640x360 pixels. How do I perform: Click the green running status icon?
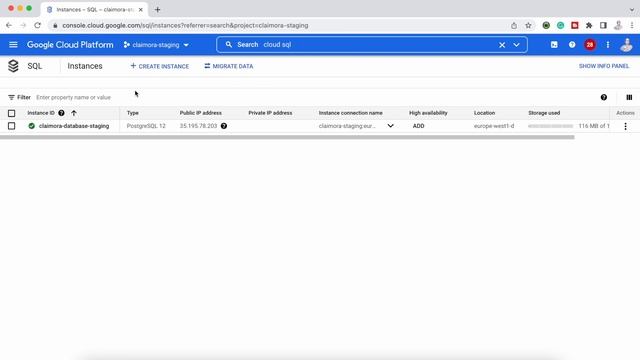pos(31,126)
